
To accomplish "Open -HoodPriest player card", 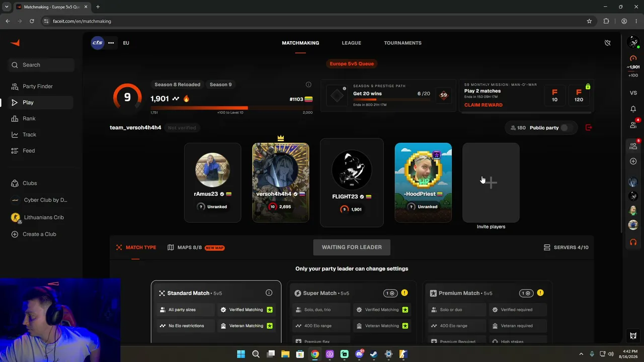I will coord(423,183).
